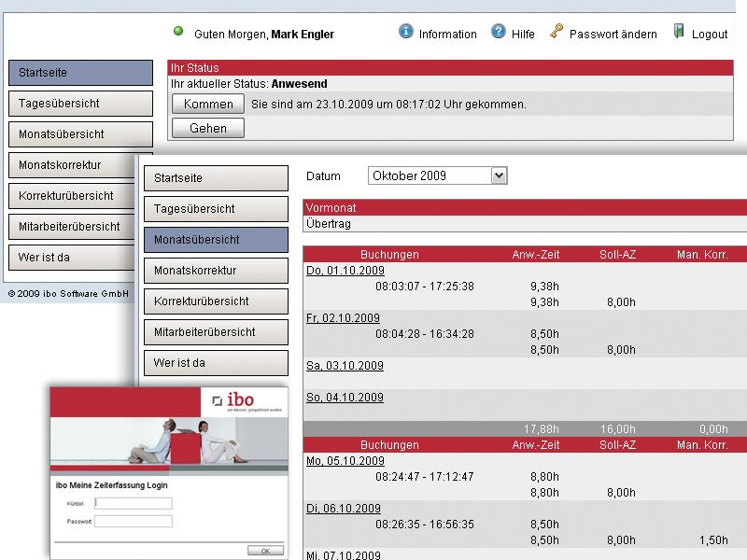The image size is (747, 560).
Task: Open Wer ist da in front window
Action: [x=216, y=363]
